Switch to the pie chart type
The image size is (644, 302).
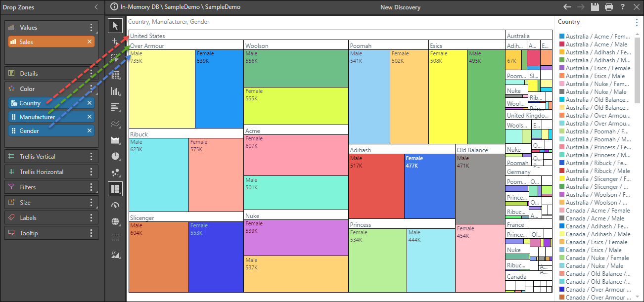click(115, 156)
